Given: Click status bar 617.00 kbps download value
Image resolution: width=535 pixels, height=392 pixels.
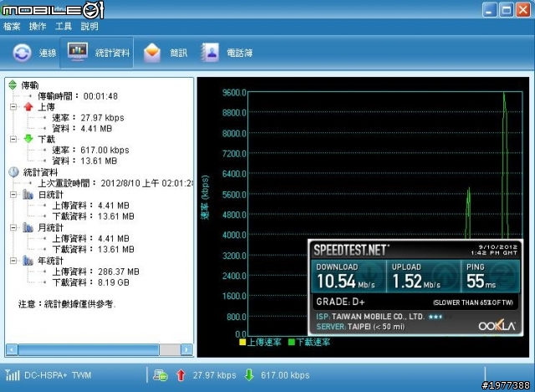Looking at the screenshot, I should [285, 375].
